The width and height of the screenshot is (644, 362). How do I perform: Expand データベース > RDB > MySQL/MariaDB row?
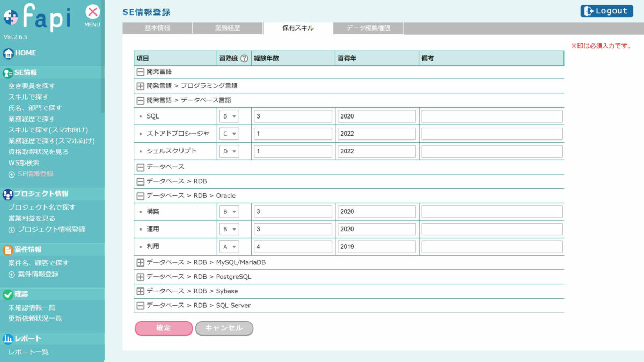[x=141, y=263]
